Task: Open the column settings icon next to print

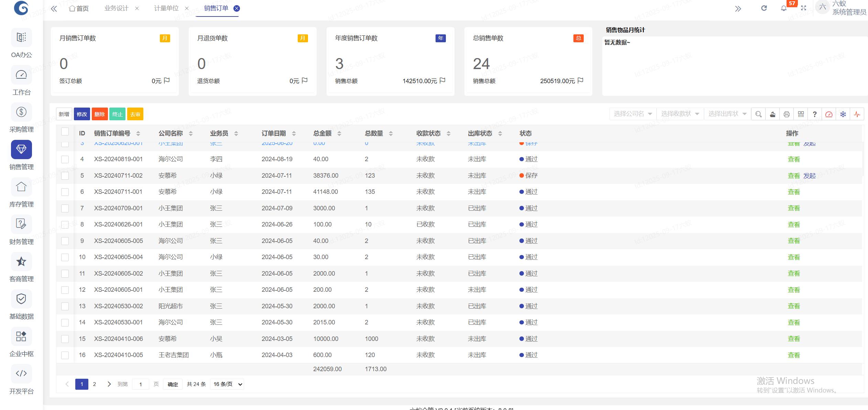Action: click(x=801, y=114)
